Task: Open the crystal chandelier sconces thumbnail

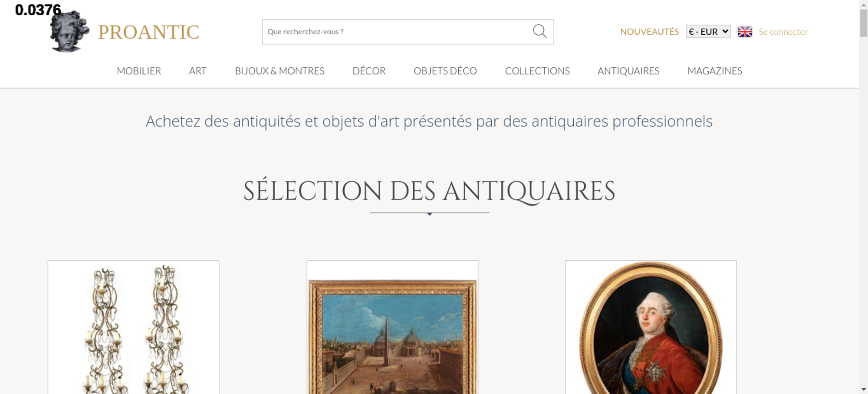Action: click(x=133, y=327)
